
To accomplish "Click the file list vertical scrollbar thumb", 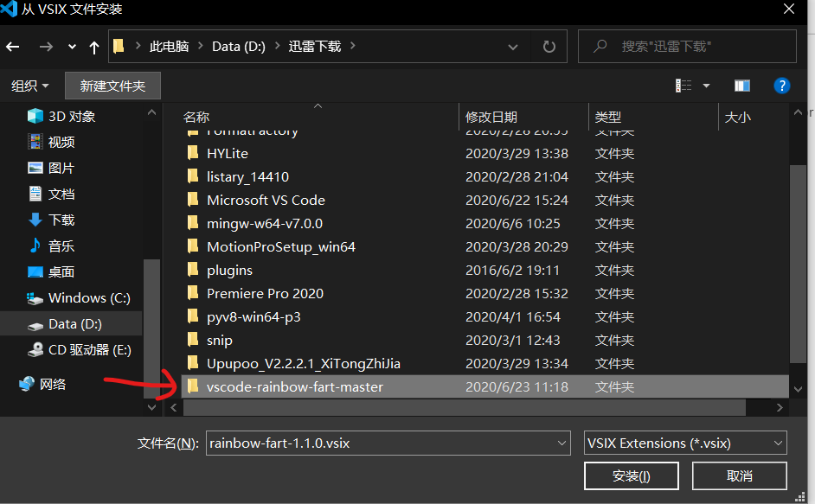I will pos(798,265).
